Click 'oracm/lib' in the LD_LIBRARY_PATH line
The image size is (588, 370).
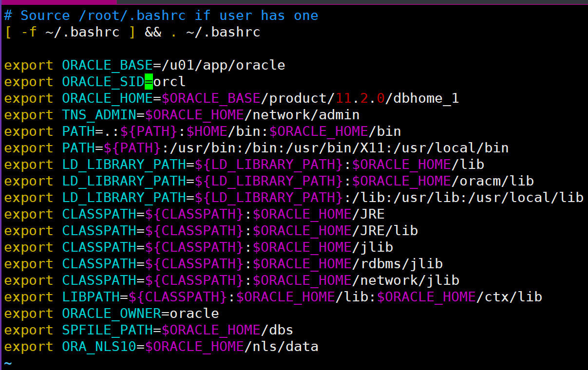point(497,181)
